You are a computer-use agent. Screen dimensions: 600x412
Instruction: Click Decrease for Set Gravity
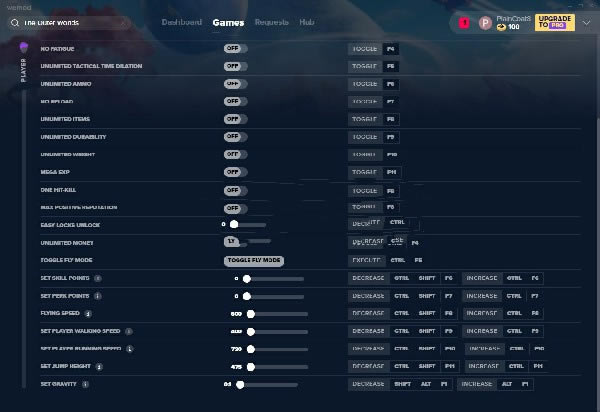point(368,384)
